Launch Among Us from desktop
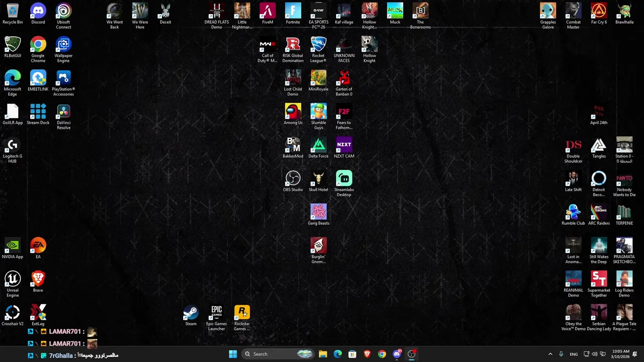644x362 pixels. pyautogui.click(x=293, y=114)
